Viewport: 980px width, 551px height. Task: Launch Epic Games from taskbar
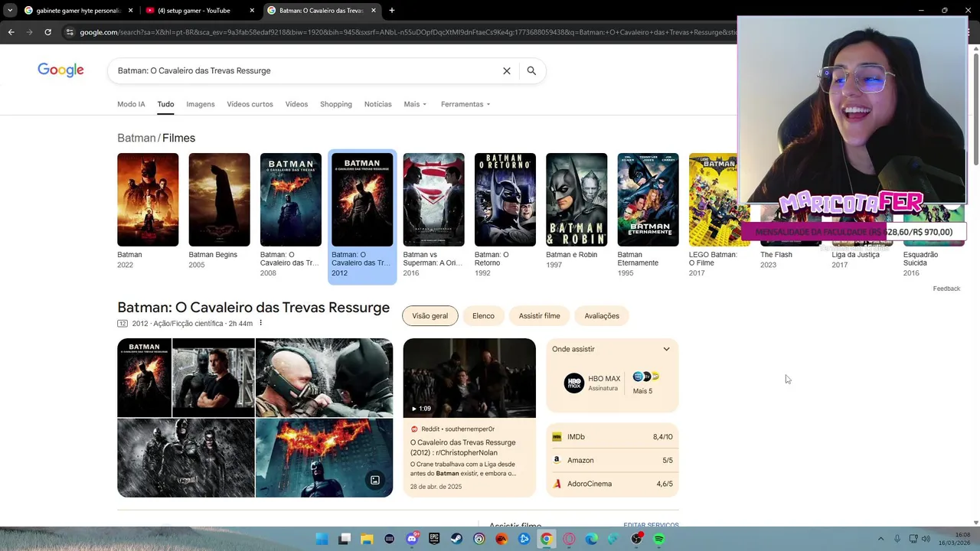pyautogui.click(x=434, y=539)
